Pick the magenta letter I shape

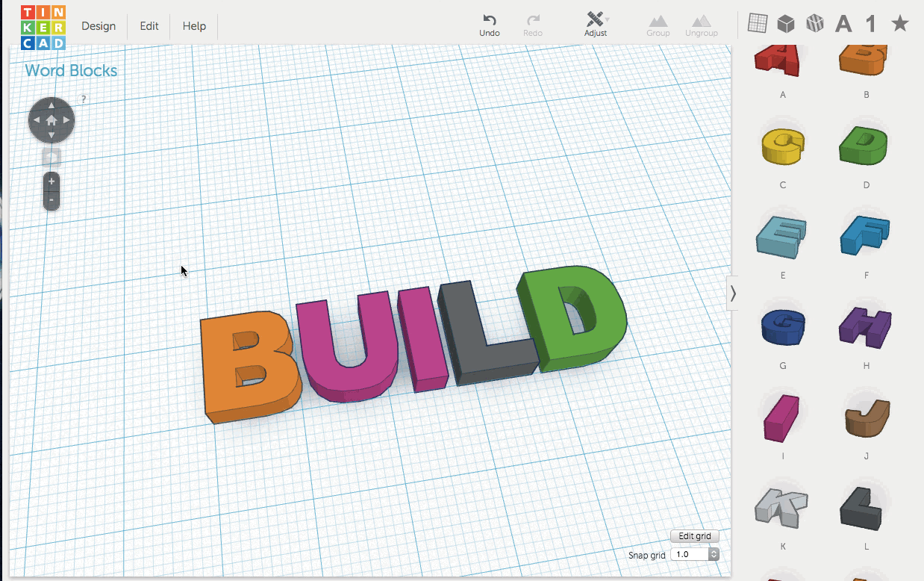coord(781,417)
